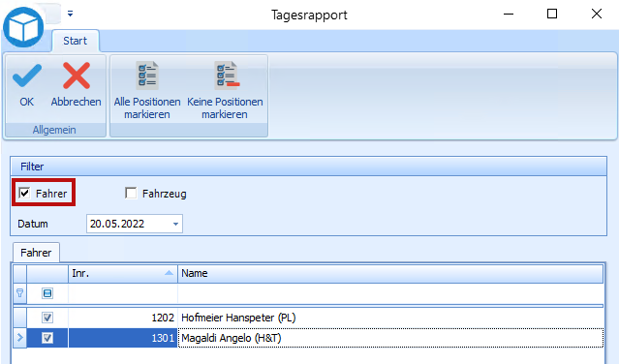Select the Hofmeier Hanspeter (PL) row
Image resolution: width=619 pixels, height=364 pixels.
point(308,318)
